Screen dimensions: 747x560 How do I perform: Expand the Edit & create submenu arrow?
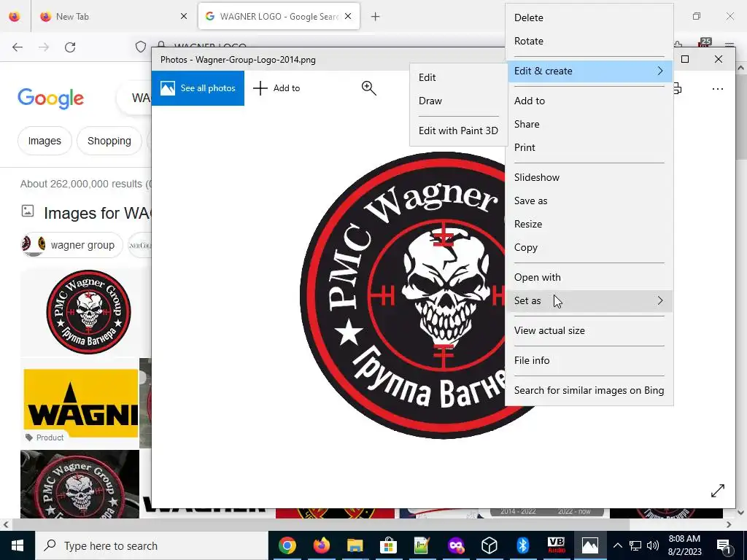pos(659,71)
